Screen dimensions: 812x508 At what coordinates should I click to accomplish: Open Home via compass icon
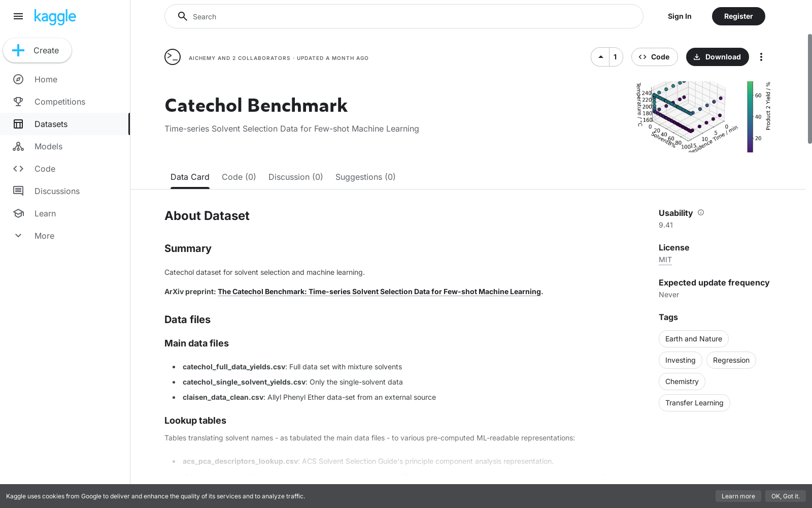tap(18, 79)
